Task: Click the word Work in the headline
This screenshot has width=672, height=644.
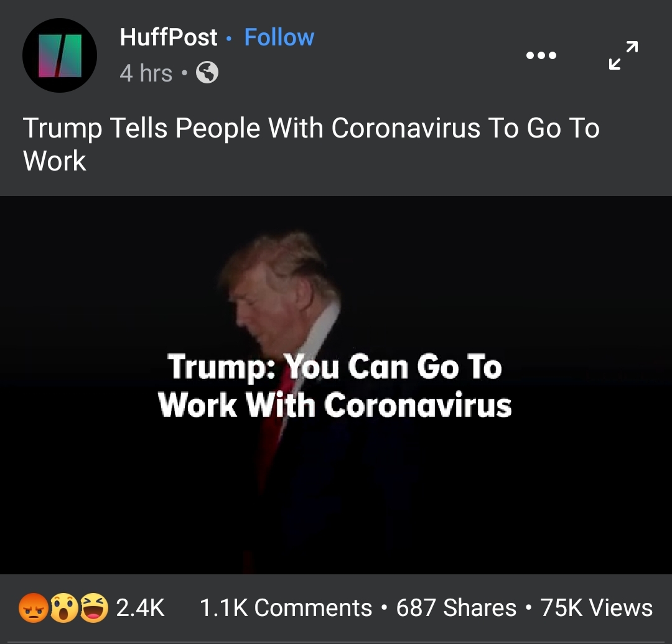Action: tap(54, 161)
